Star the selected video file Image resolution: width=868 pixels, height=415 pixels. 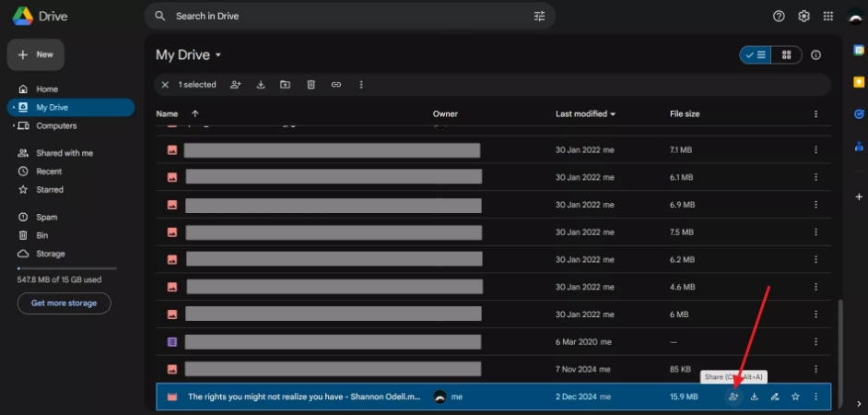click(x=795, y=397)
